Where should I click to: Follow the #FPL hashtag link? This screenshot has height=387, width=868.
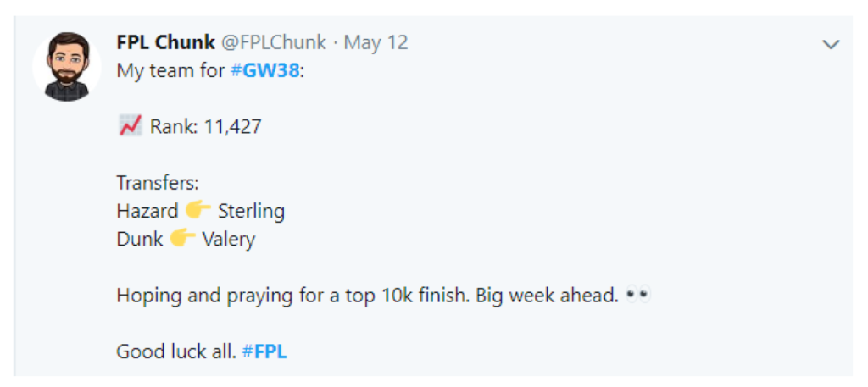click(x=264, y=351)
